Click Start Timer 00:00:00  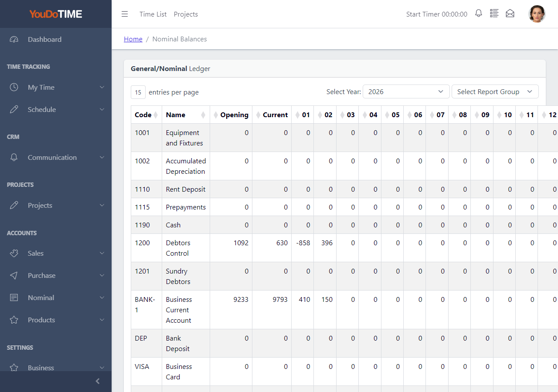click(x=437, y=14)
